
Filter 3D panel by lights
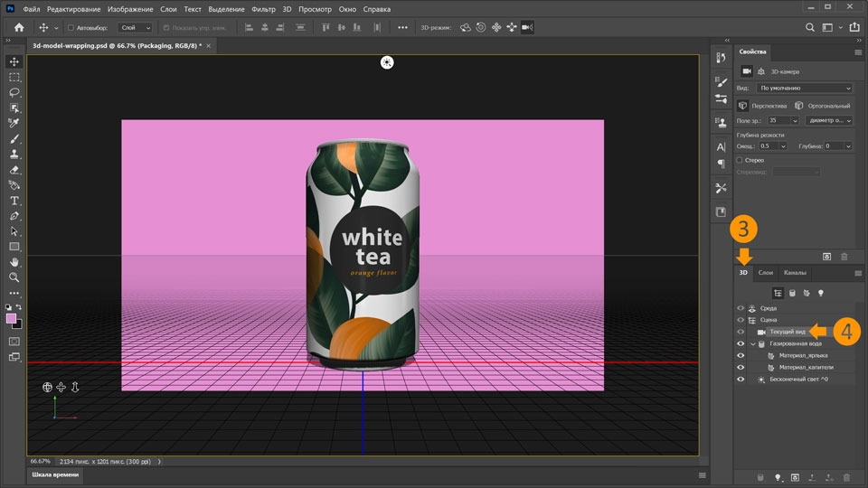tap(821, 293)
